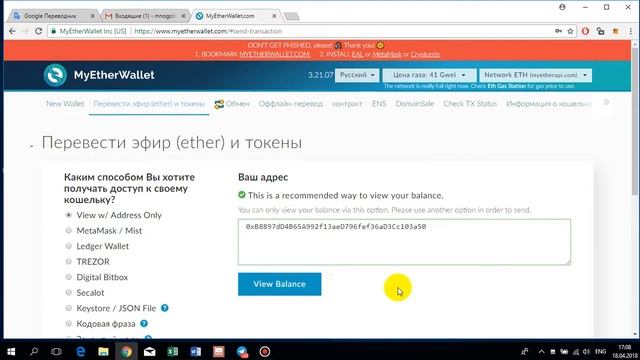The width and height of the screenshot is (640, 360).
Task: Select Digital Bitbox access option
Action: pos(69,277)
